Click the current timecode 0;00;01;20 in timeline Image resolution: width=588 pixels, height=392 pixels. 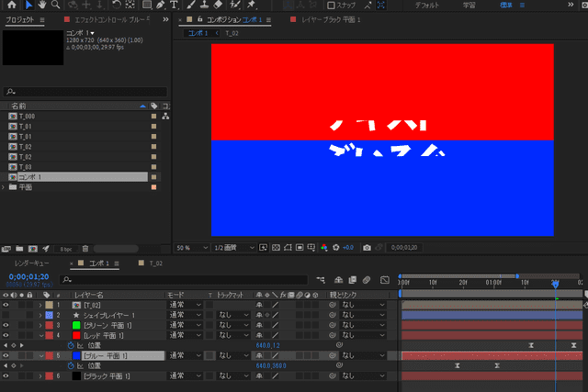coord(28,277)
